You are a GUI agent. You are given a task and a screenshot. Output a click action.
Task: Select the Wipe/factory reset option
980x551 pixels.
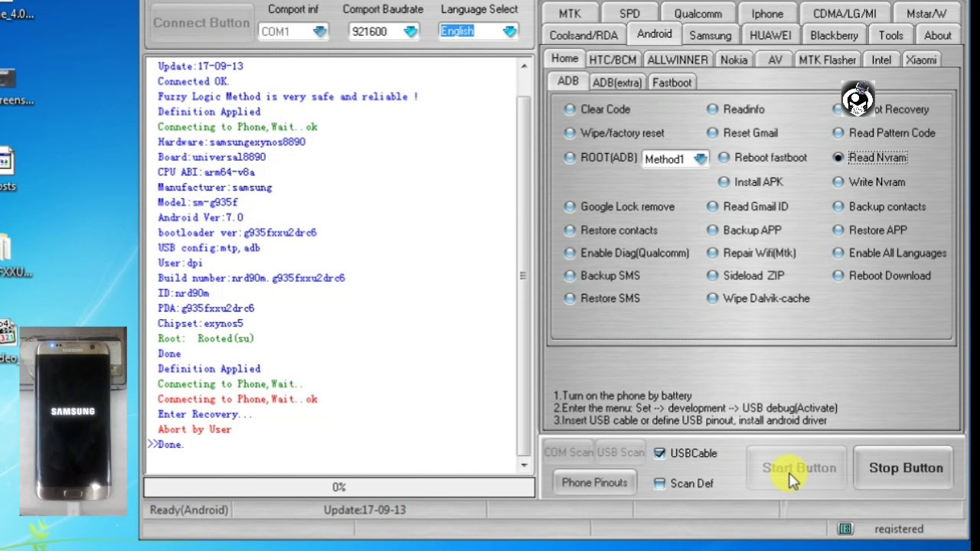pos(570,133)
